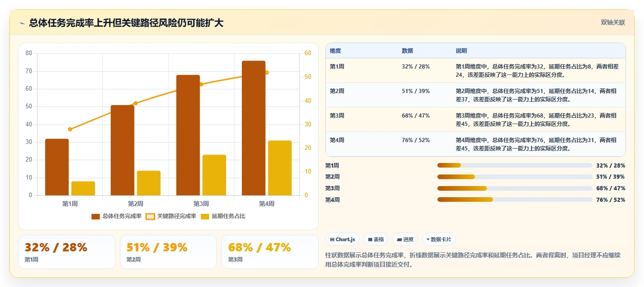Viewport: 644px width, 287px height.
Task: Click the line point above 第4周
Action: 267,72
